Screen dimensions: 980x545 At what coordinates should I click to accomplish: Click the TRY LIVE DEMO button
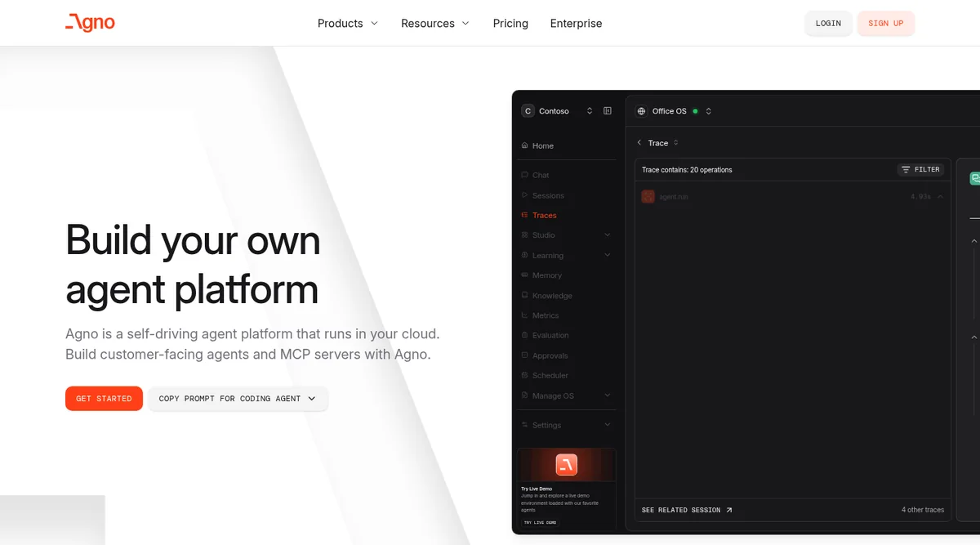pyautogui.click(x=540, y=522)
